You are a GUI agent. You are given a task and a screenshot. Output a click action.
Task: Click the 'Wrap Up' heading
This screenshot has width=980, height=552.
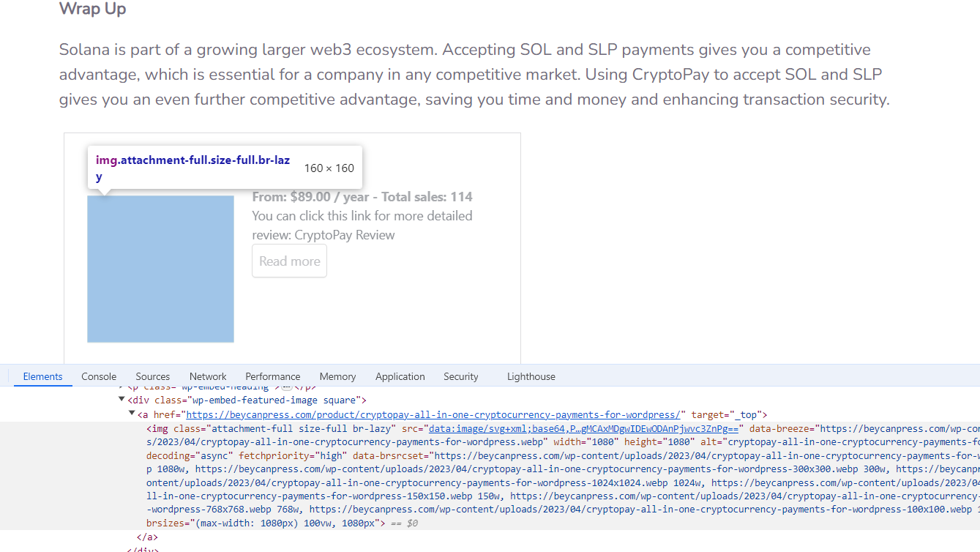93,9
